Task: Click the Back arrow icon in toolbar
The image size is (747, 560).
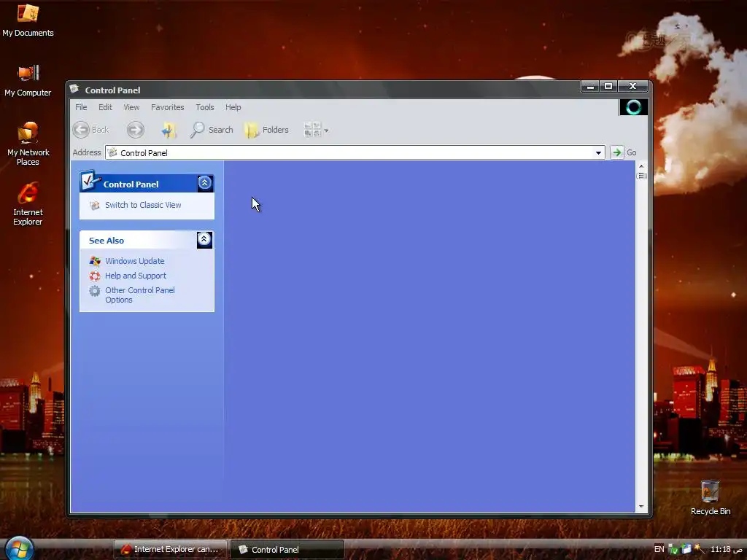Action: [81, 130]
